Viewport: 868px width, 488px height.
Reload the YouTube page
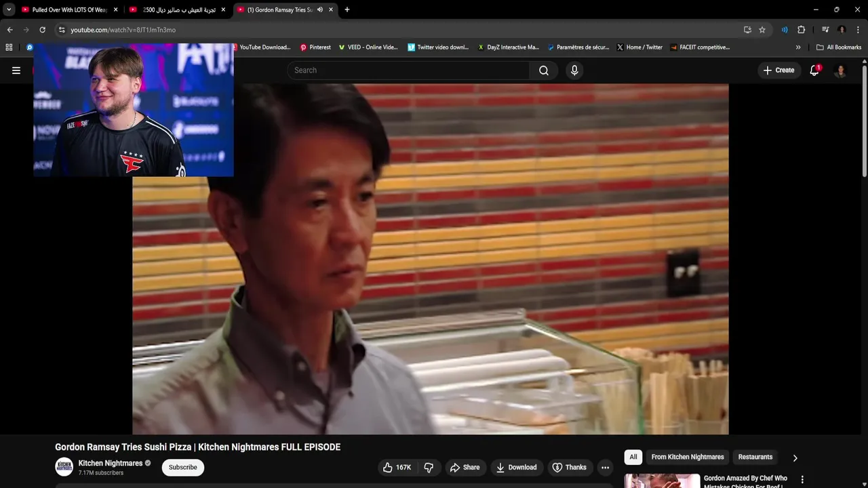click(42, 30)
